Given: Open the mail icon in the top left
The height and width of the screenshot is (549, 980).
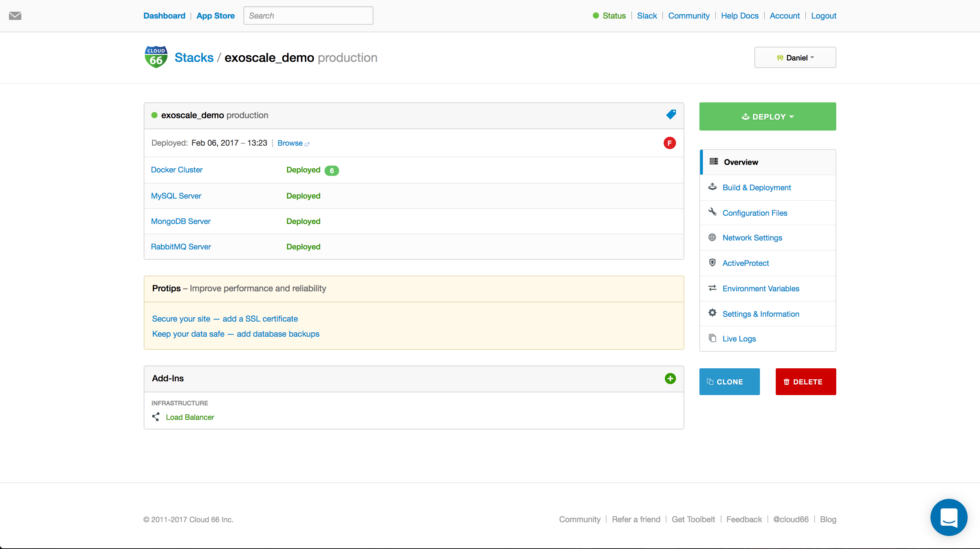Looking at the screenshot, I should pyautogui.click(x=15, y=15).
